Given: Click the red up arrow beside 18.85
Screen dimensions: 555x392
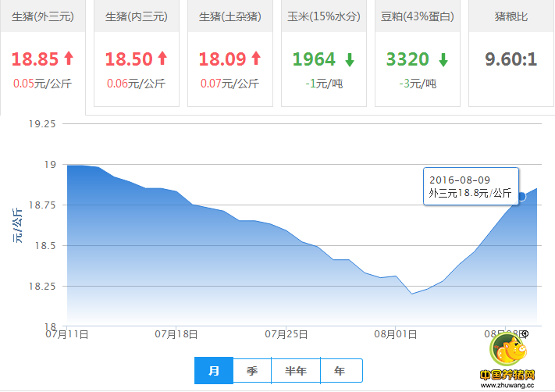Looking at the screenshot, I should click(69, 59).
